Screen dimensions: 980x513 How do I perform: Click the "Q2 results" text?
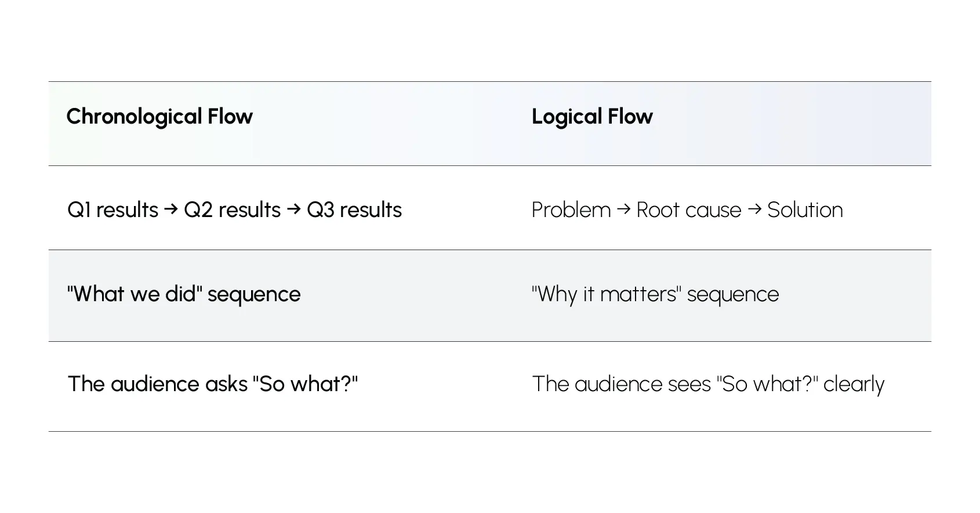tap(232, 210)
